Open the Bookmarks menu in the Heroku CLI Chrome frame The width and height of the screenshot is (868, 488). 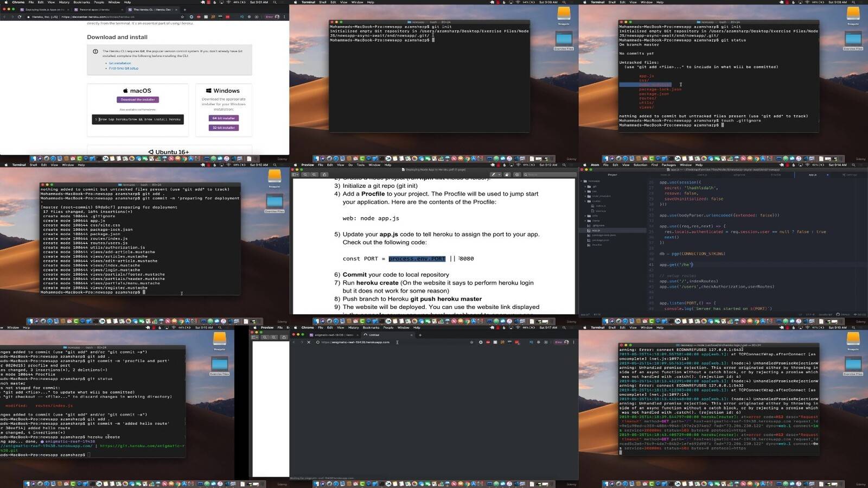click(x=81, y=2)
